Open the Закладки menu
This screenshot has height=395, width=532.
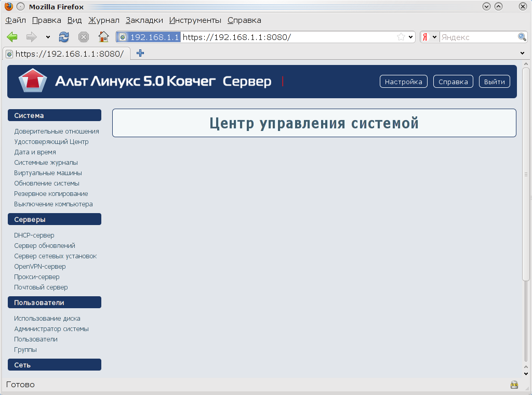tap(144, 20)
